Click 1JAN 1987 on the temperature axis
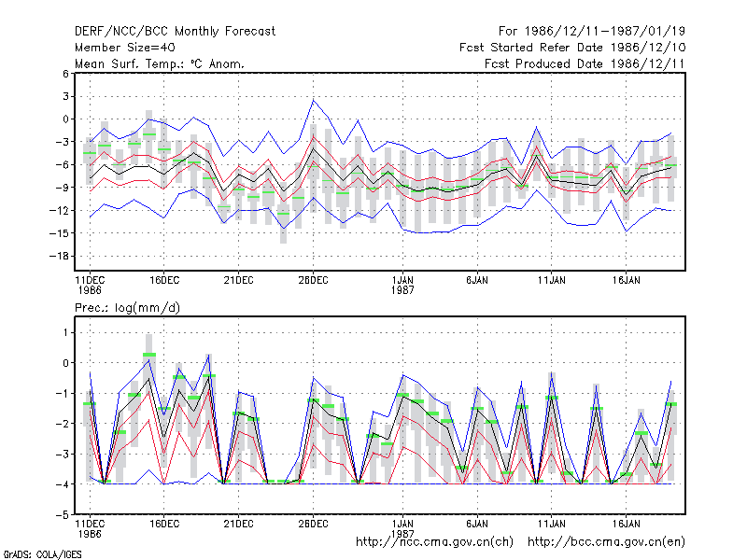Viewport: 747px width, 560px height. 402,285
